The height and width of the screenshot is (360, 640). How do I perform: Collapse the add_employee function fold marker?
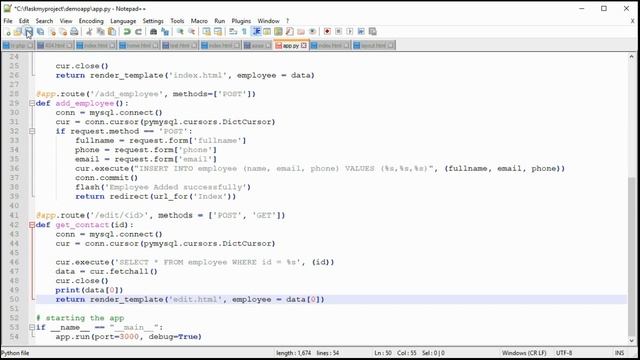[x=32, y=103]
